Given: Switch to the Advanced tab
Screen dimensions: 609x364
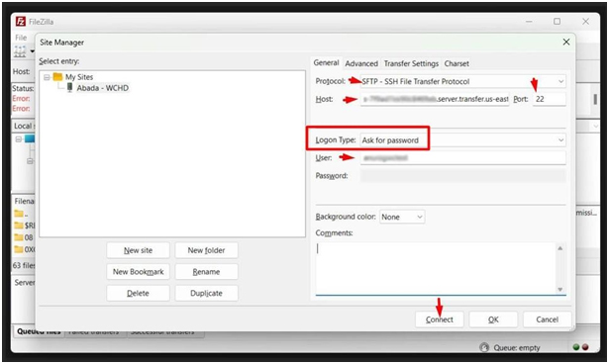Looking at the screenshot, I should (x=361, y=63).
